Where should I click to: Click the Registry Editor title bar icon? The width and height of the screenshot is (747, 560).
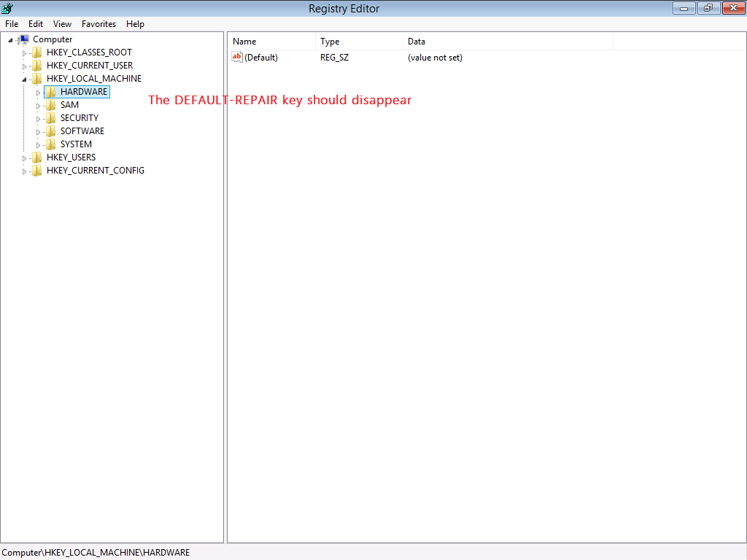7,9
